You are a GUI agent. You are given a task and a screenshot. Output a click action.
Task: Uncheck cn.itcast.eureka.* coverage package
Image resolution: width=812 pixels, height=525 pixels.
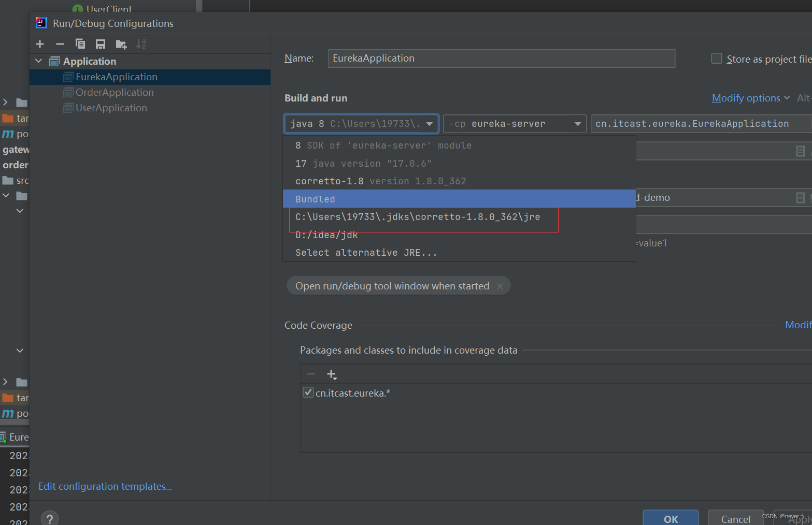click(308, 392)
